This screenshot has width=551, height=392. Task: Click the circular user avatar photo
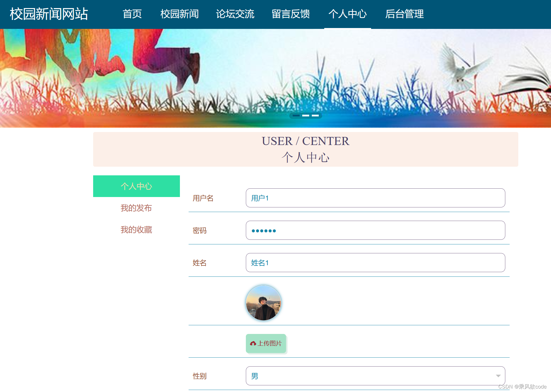(263, 303)
